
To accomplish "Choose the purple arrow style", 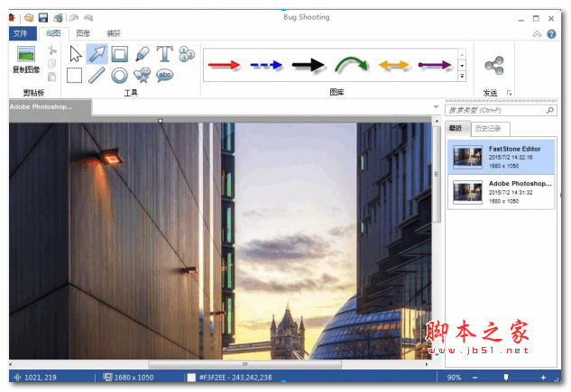I will [x=435, y=65].
